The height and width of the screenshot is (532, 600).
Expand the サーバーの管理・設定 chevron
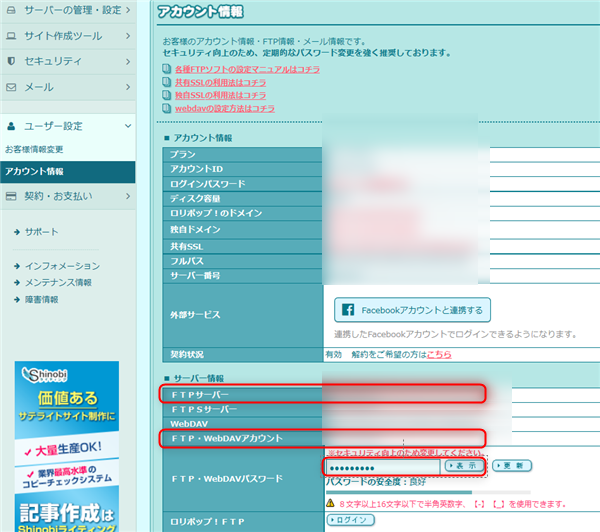[129, 9]
